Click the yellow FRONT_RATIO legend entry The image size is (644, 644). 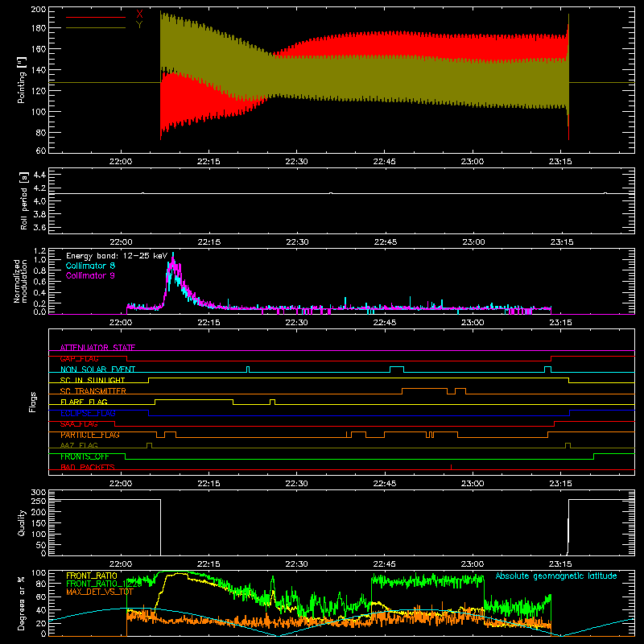tap(92, 576)
